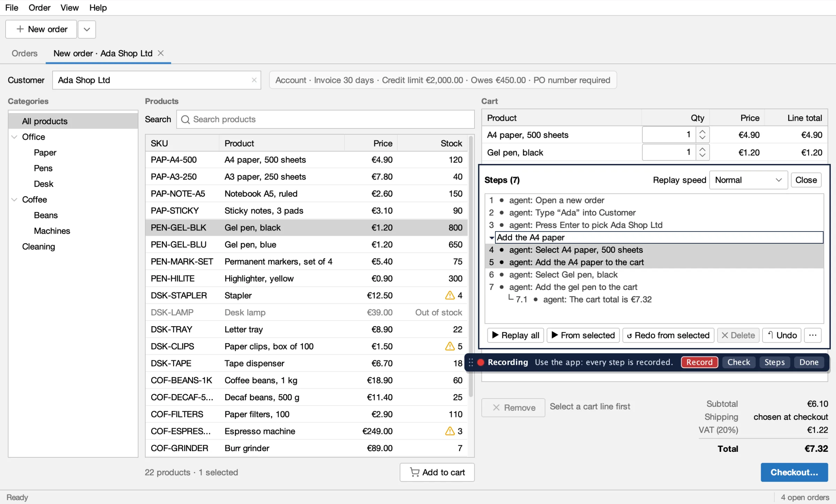836x504 pixels.
Task: Close the New order · Ada Shop Ltd tab
Action: 161,53
